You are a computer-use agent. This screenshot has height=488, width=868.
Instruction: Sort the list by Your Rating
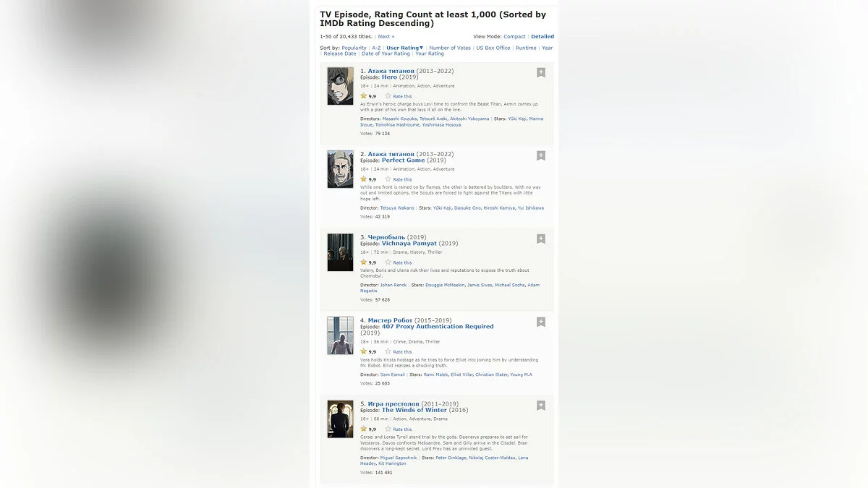tap(430, 53)
